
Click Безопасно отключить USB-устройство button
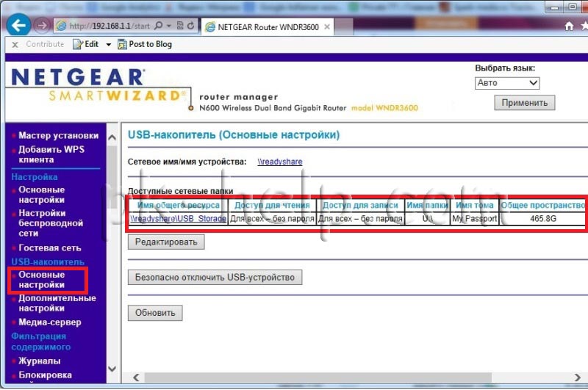click(215, 277)
